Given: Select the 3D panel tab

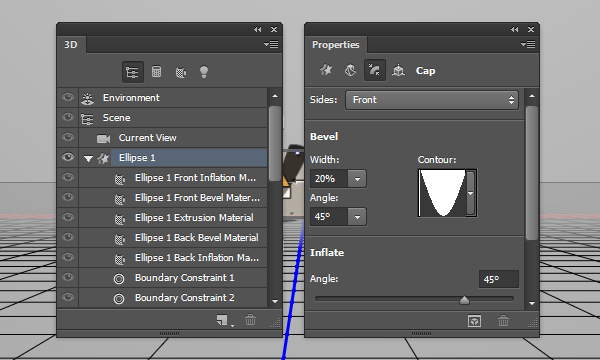Looking at the screenshot, I should [x=71, y=45].
